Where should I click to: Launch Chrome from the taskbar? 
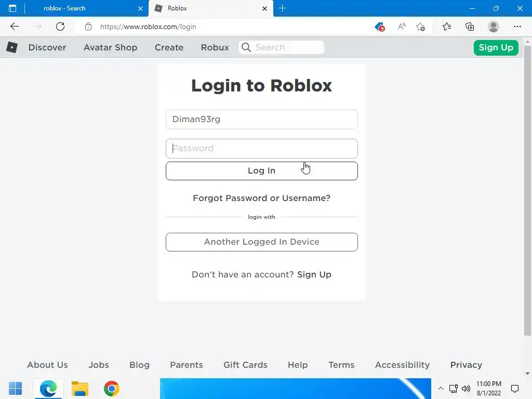tap(112, 389)
